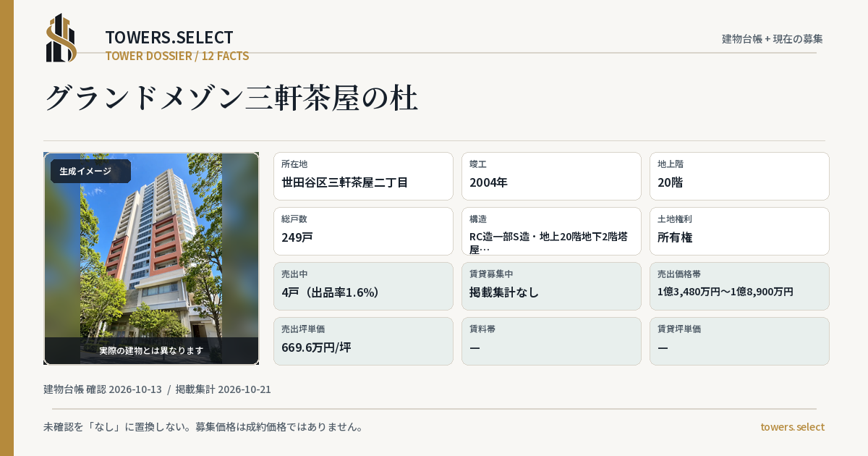Select the footer disclaimer starting with 未確認を
This screenshot has width=868, height=456.
coord(203,426)
